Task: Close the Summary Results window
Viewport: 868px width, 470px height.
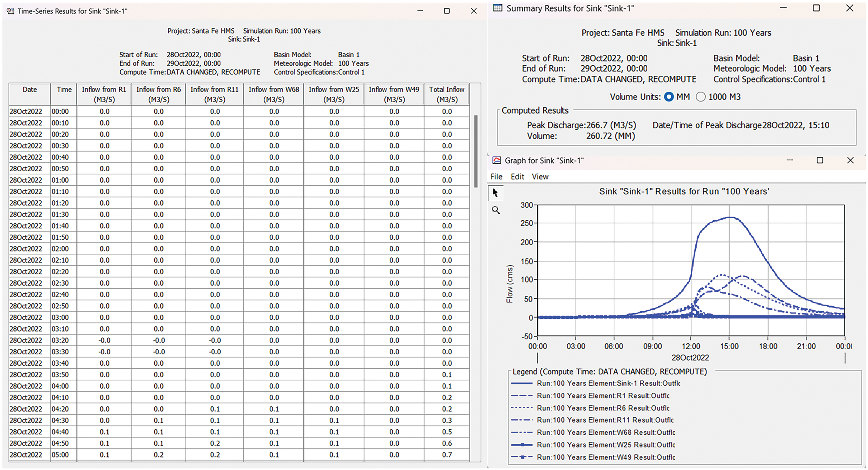Action: (x=850, y=8)
